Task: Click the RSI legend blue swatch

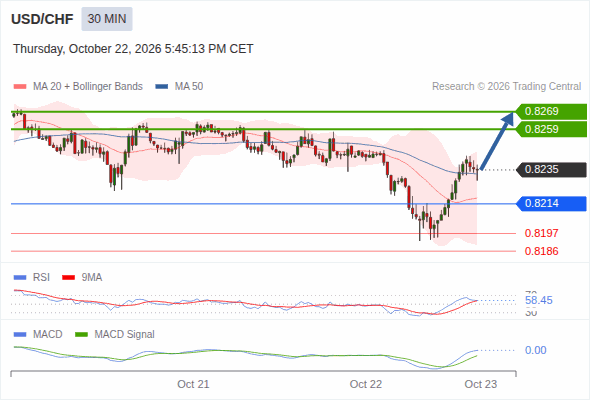Action: pos(20,278)
